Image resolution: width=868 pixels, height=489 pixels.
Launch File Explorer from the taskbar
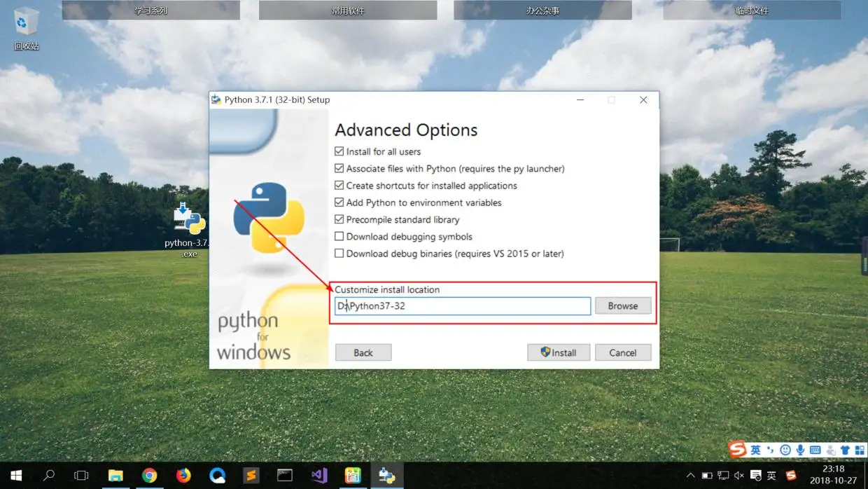click(115, 476)
